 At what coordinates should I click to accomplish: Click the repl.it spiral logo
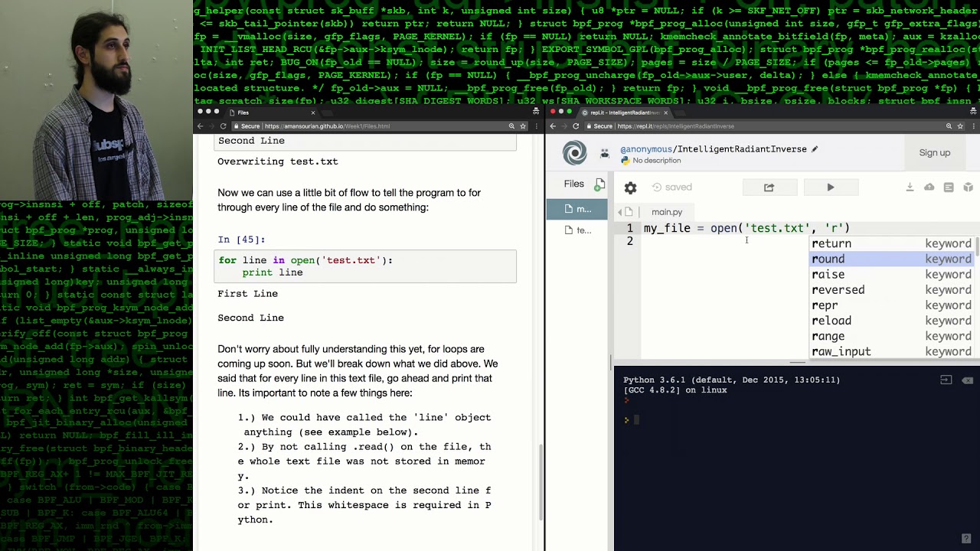coord(574,153)
